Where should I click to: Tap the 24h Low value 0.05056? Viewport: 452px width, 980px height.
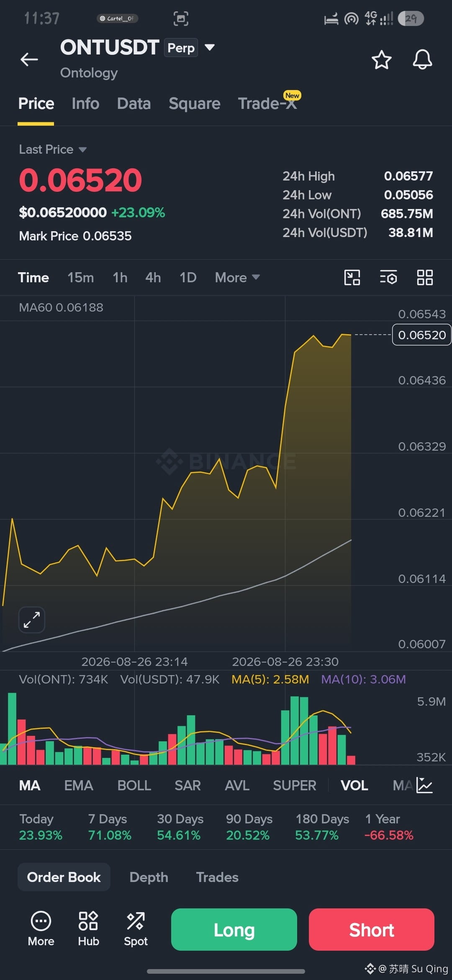(x=408, y=195)
